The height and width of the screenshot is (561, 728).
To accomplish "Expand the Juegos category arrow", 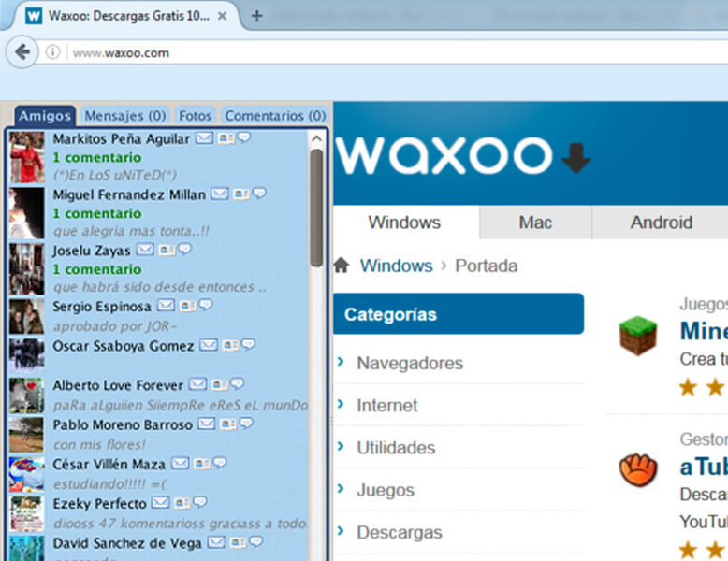I will click(x=341, y=488).
